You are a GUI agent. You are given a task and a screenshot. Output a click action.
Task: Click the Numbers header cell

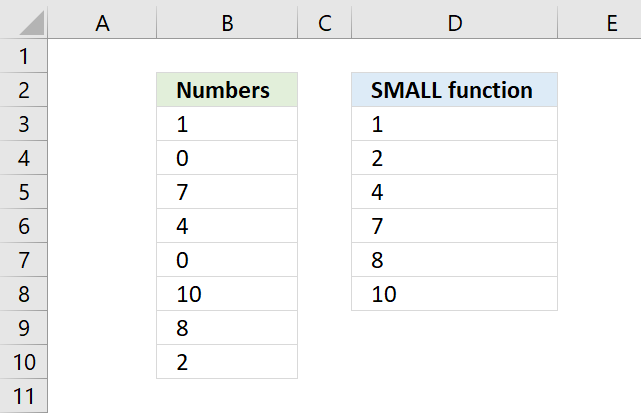pyautogui.click(x=227, y=90)
